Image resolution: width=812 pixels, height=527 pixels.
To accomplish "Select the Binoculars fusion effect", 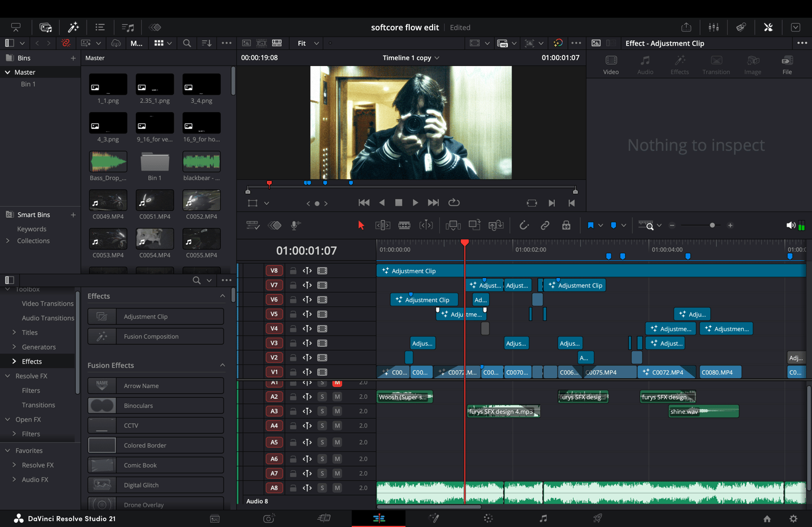I will 156,406.
